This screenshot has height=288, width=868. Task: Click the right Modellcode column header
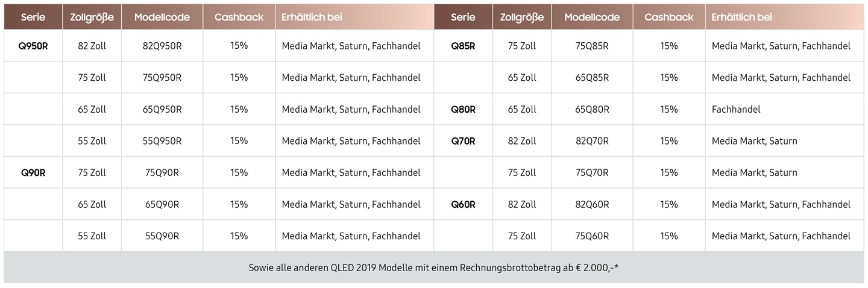coord(592,17)
